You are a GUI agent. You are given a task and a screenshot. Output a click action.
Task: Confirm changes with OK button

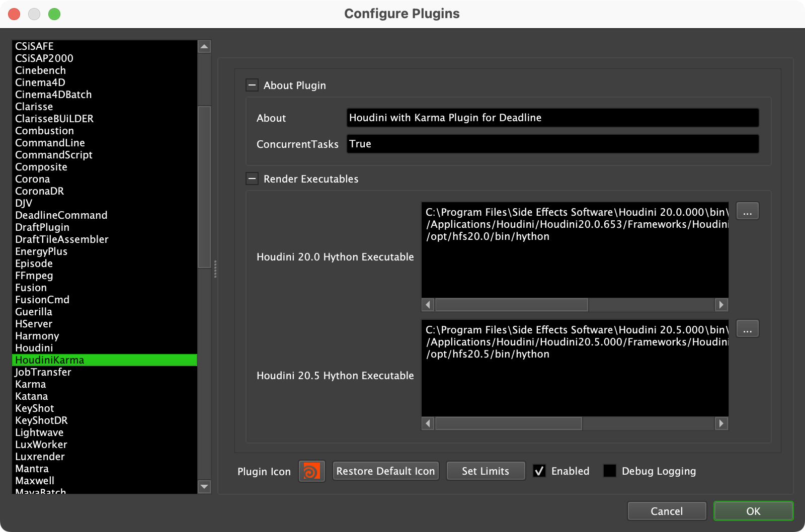pyautogui.click(x=753, y=511)
